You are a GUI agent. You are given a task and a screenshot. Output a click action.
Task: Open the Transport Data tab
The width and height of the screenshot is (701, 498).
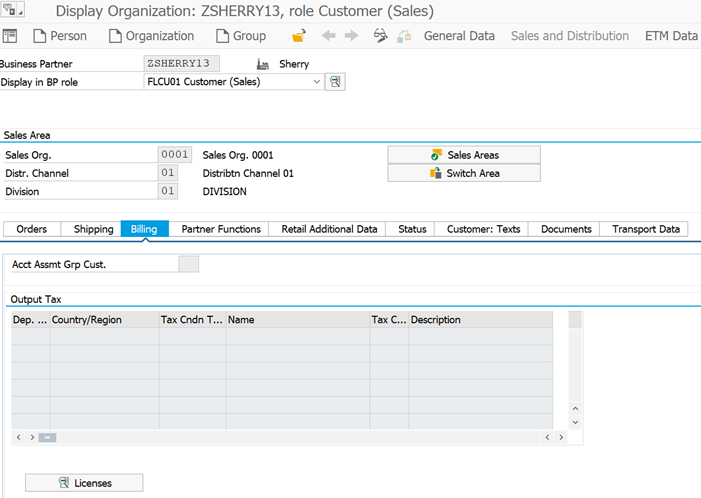point(646,229)
